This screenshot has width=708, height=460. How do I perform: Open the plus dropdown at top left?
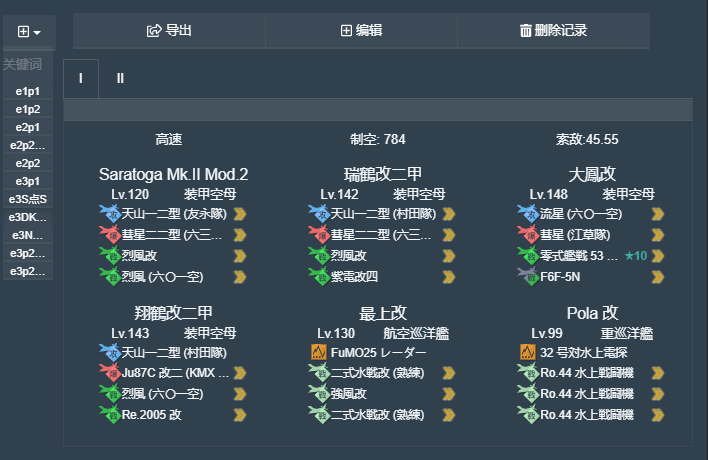[29, 31]
